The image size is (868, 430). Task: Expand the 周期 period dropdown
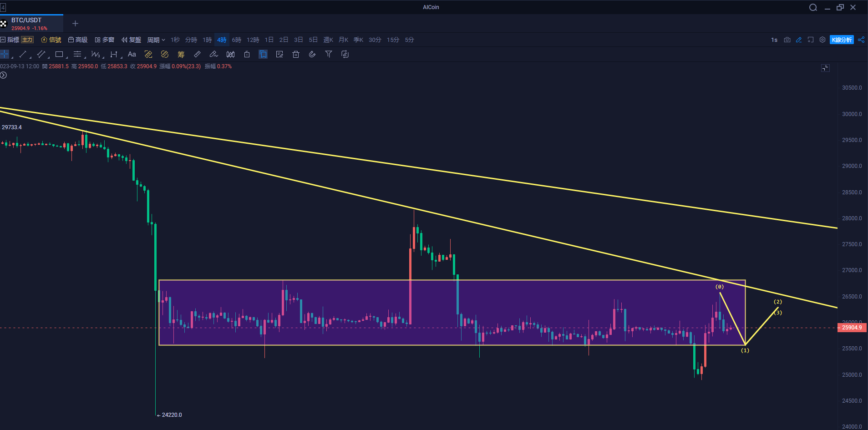pos(156,40)
